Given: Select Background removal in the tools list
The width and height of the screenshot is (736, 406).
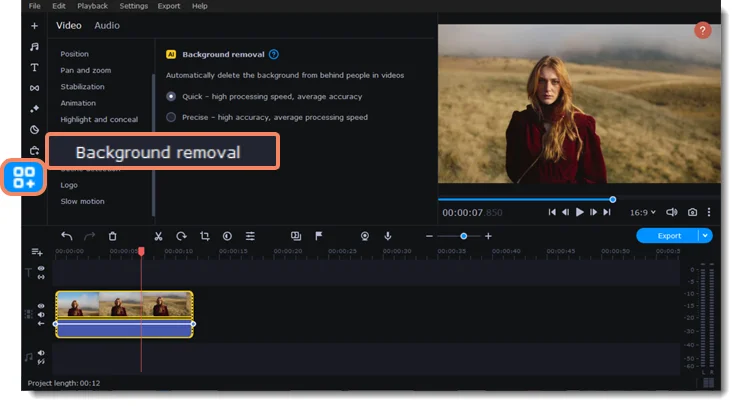Looking at the screenshot, I should (x=158, y=153).
